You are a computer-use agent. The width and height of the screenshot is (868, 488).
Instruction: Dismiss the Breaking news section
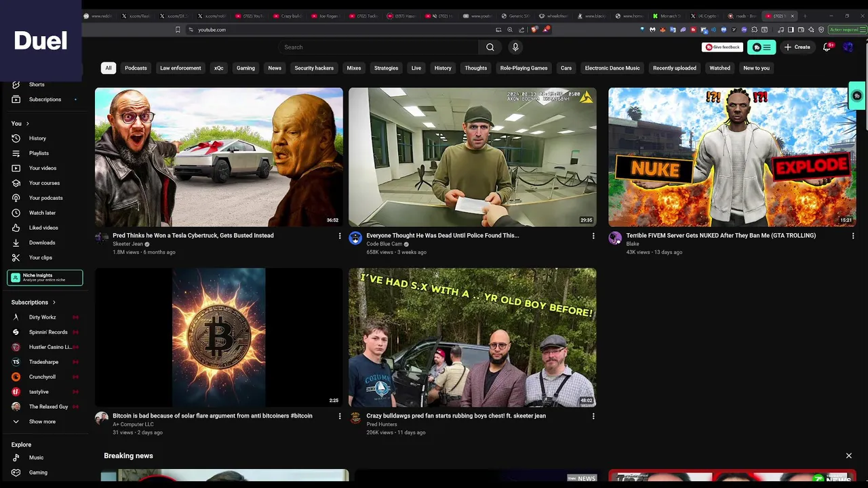848,456
